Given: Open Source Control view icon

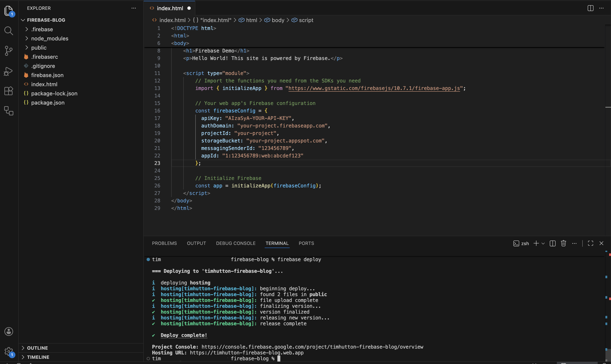Looking at the screenshot, I should (9, 51).
